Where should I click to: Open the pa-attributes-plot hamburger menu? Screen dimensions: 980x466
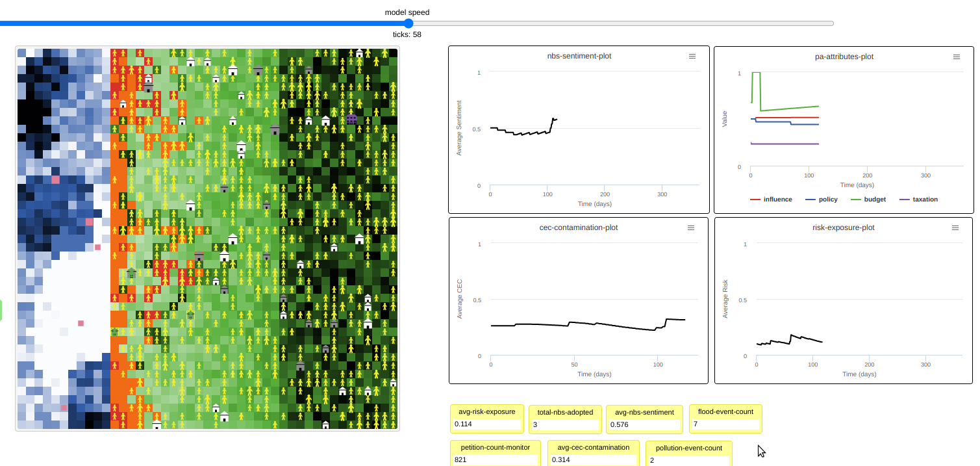point(956,57)
